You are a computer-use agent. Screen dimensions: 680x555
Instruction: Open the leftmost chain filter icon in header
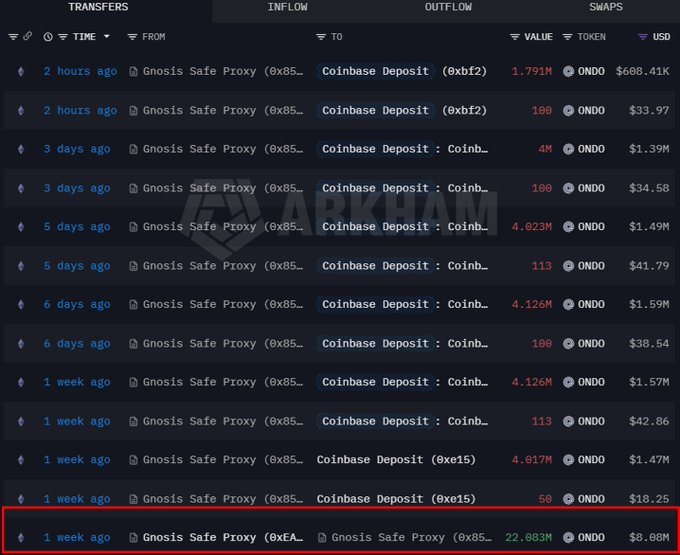(x=13, y=37)
